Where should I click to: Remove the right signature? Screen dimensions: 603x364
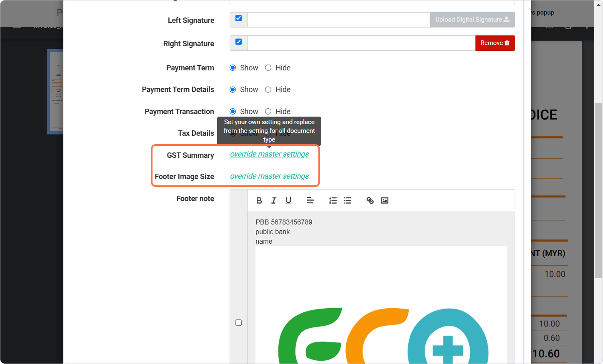coord(495,43)
